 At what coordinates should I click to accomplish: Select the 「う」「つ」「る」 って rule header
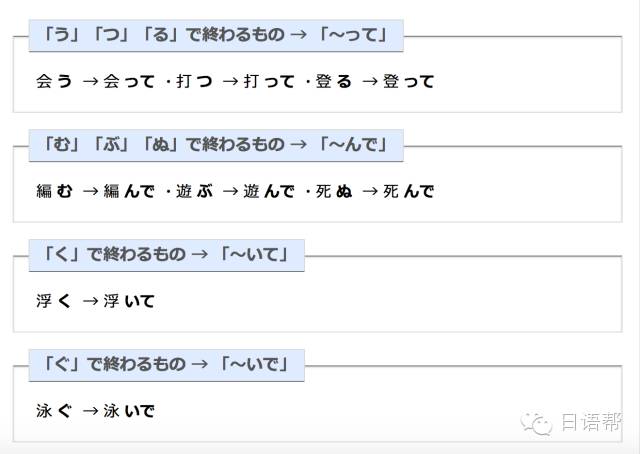pyautogui.click(x=216, y=36)
